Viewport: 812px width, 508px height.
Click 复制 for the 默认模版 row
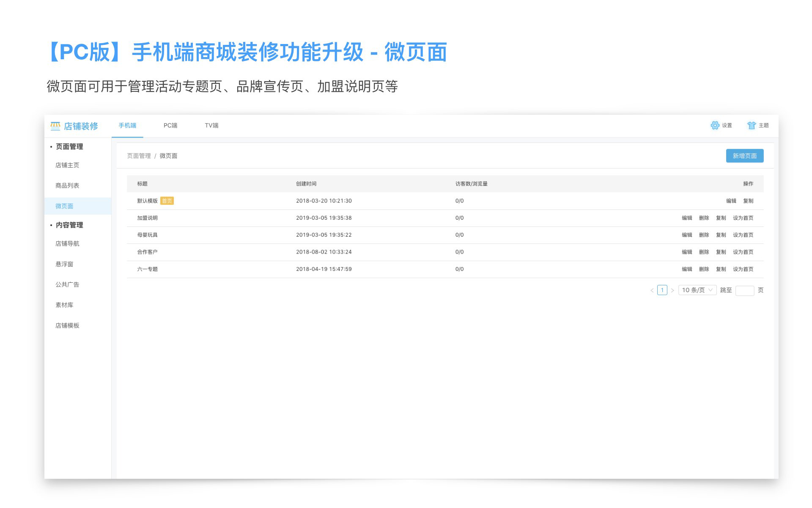tap(748, 201)
